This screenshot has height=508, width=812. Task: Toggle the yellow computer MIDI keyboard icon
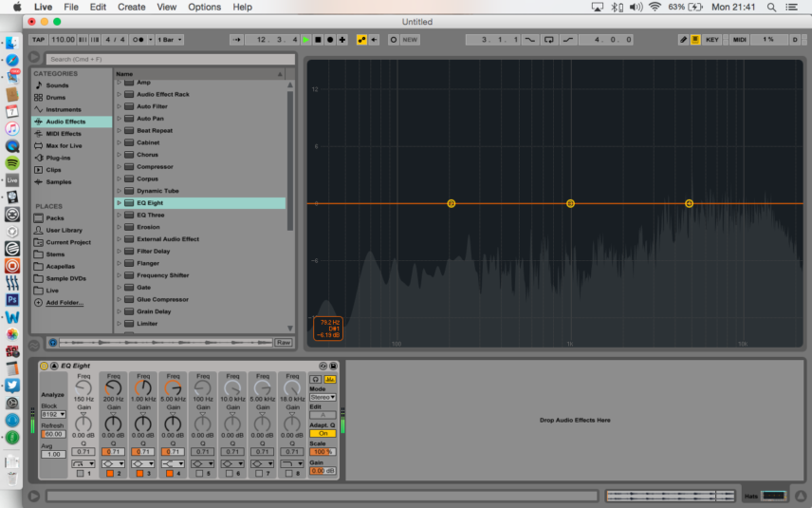coord(695,39)
